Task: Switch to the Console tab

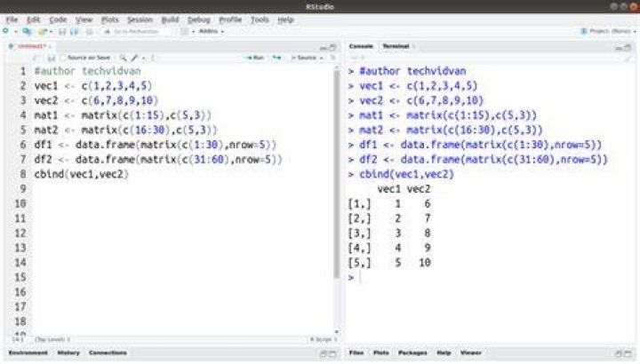Action: 361,46
